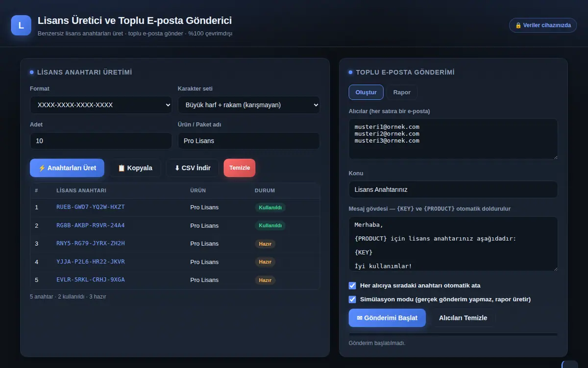This screenshot has width=588, height=368.
Task: Click the 'Veriler cihazınızda' lock badge
Action: [543, 25]
